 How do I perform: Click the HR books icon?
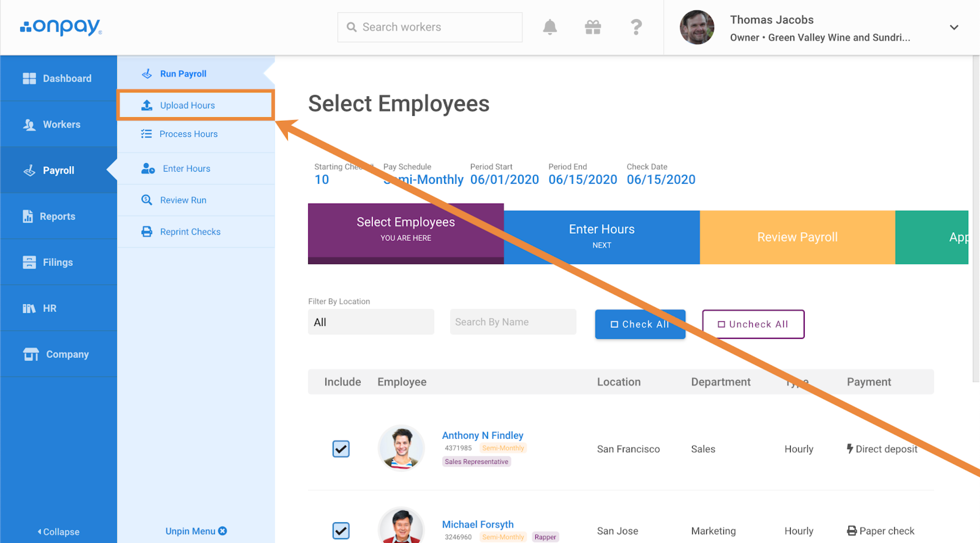pyautogui.click(x=29, y=309)
